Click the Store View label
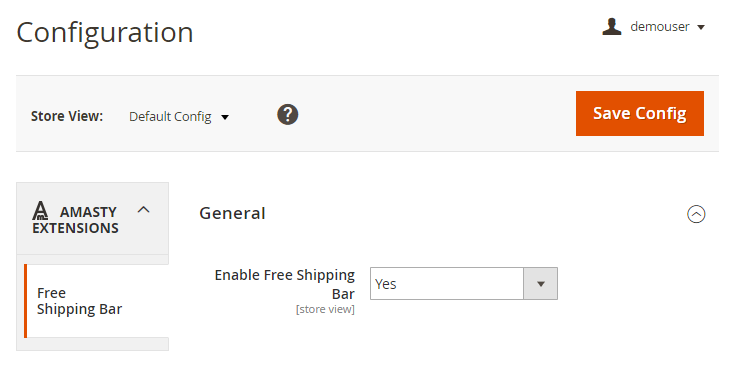This screenshot has width=729, height=379. click(67, 116)
